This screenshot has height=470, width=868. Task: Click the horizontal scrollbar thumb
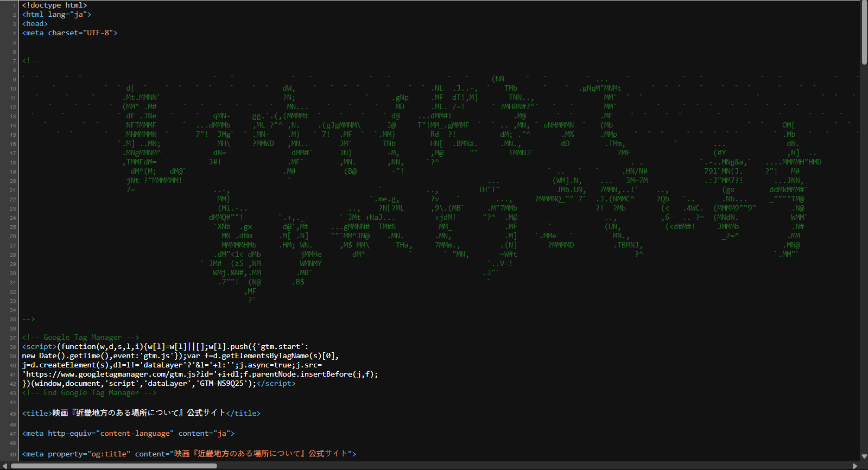pyautogui.click(x=114, y=466)
